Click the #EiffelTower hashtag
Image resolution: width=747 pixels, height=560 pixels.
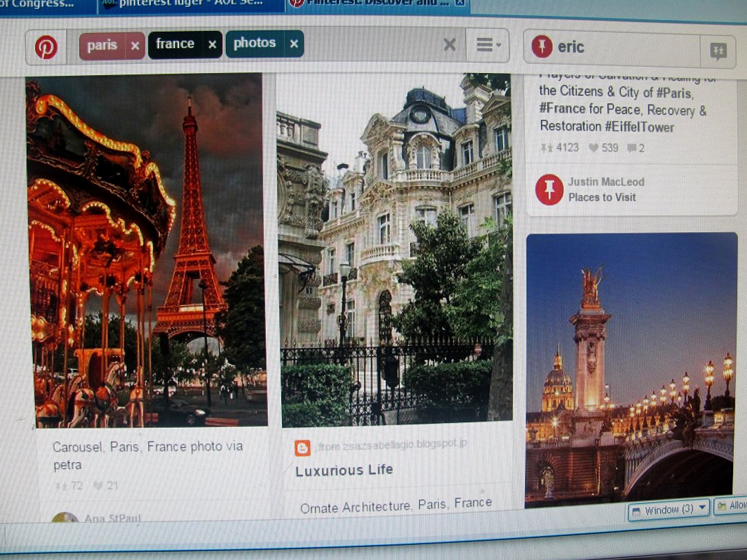tap(639, 127)
